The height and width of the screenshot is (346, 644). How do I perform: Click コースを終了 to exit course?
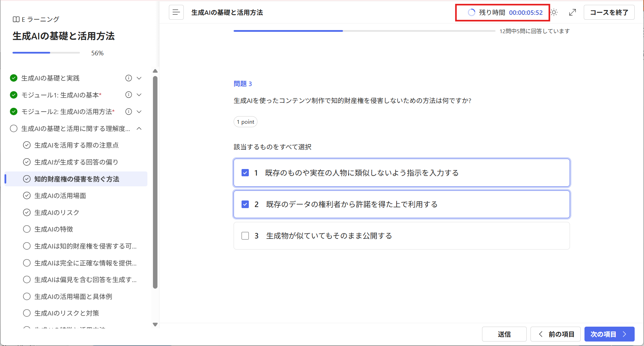coord(609,12)
